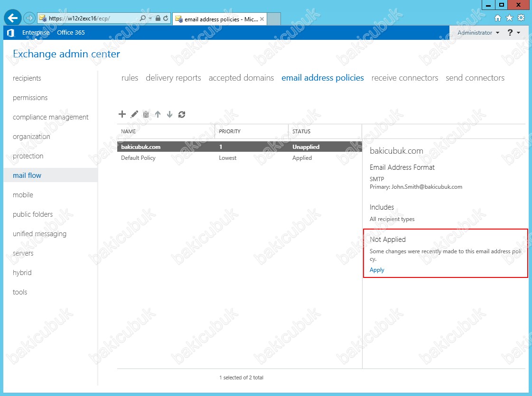Close the email address policies browser tab
Image resolution: width=532 pixels, height=396 pixels.
pyautogui.click(x=262, y=19)
